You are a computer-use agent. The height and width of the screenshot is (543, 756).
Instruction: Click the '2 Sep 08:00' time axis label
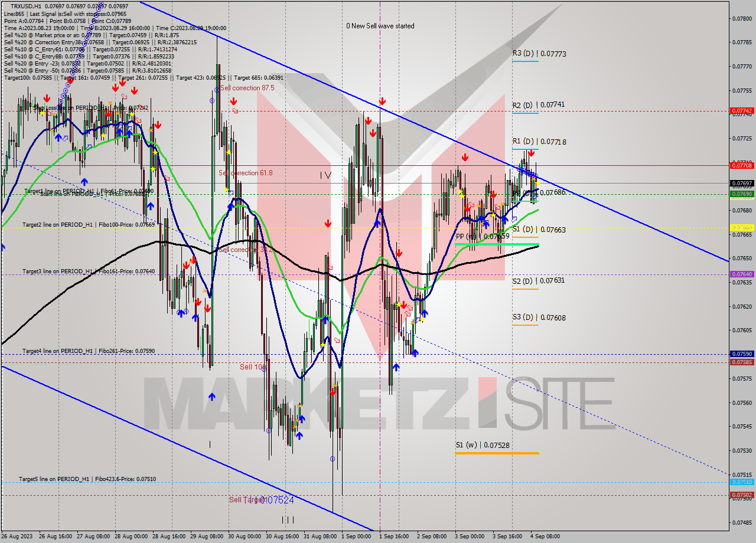coord(432,537)
